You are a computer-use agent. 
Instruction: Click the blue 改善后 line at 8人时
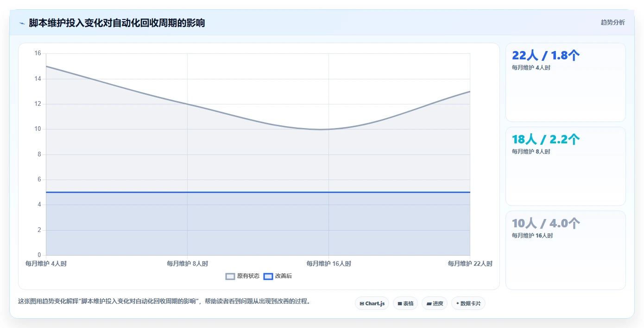[187, 192]
